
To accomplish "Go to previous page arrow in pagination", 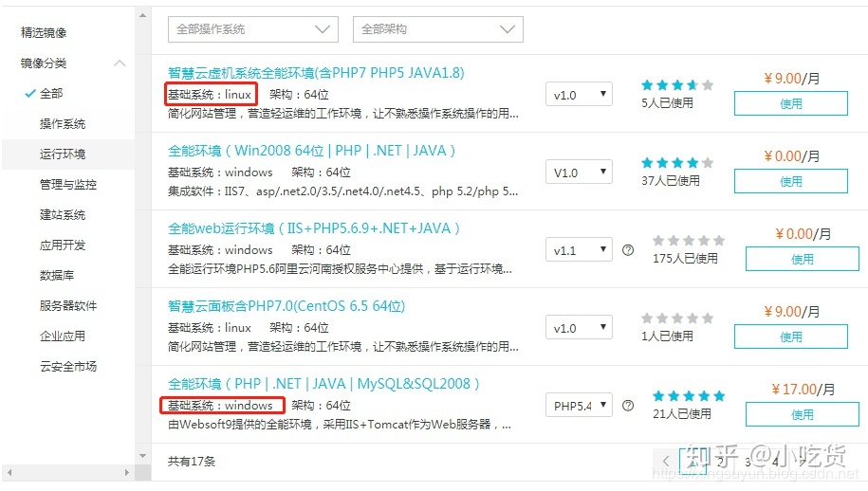I will coord(665,460).
